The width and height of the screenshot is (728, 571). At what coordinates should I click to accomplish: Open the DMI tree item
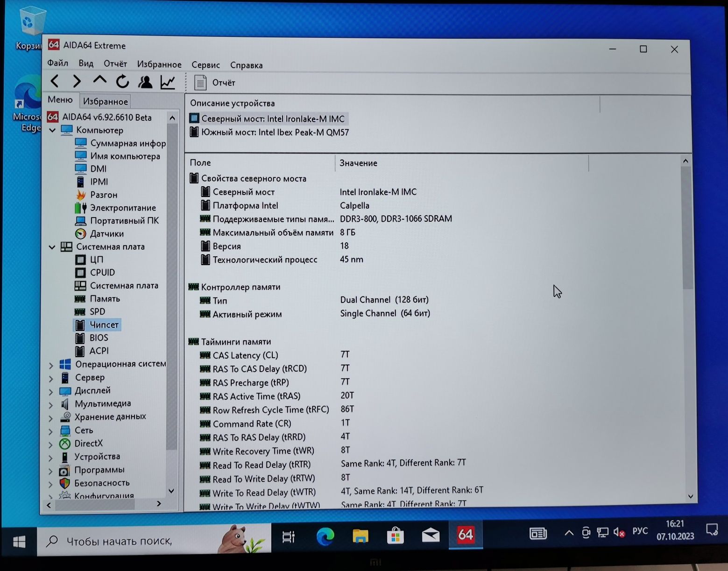point(91,169)
